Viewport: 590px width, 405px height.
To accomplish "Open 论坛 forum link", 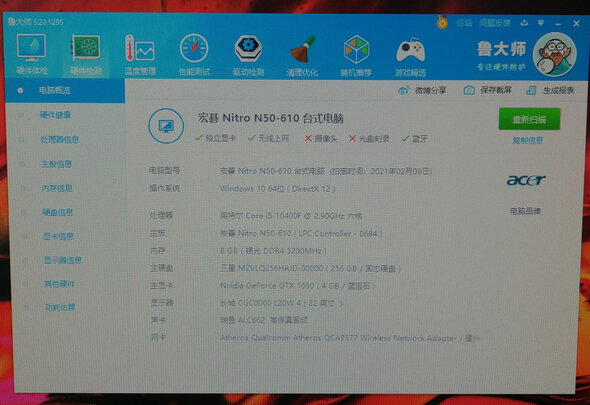I will click(464, 23).
